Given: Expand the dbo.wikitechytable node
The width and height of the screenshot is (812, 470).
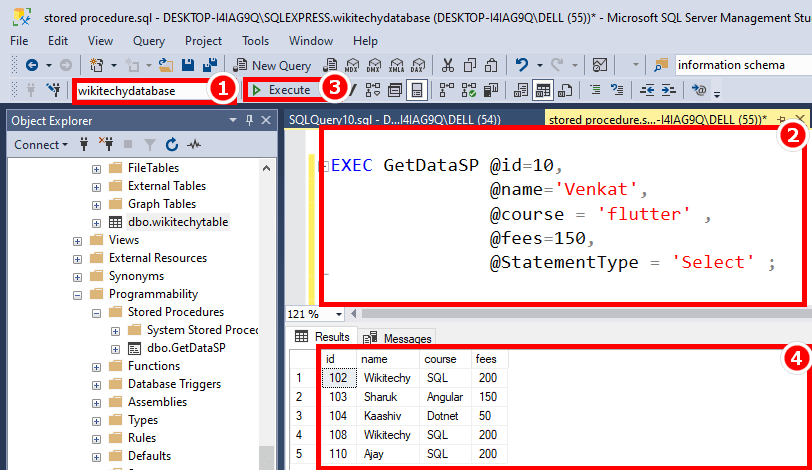Looking at the screenshot, I should pos(96,223).
